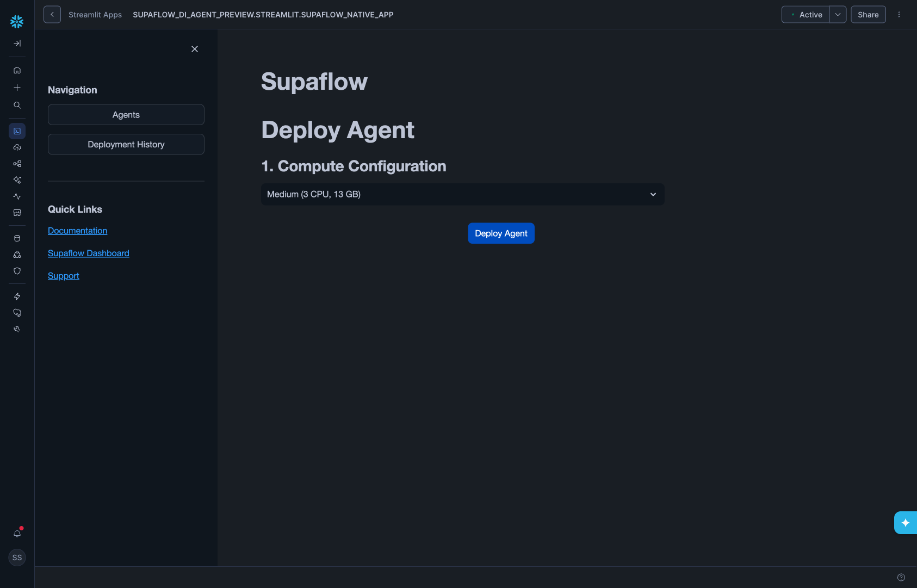Open the Search magnifier icon
The height and width of the screenshot is (588, 917).
[x=17, y=105]
